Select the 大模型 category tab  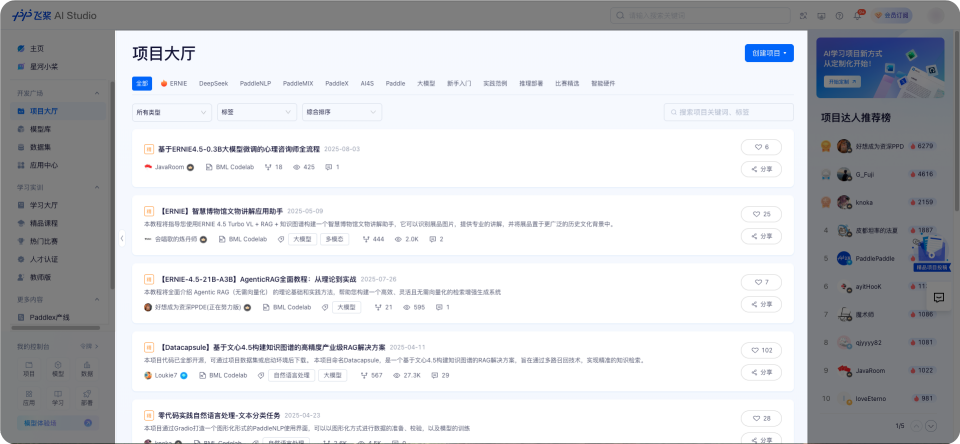pyautogui.click(x=426, y=83)
